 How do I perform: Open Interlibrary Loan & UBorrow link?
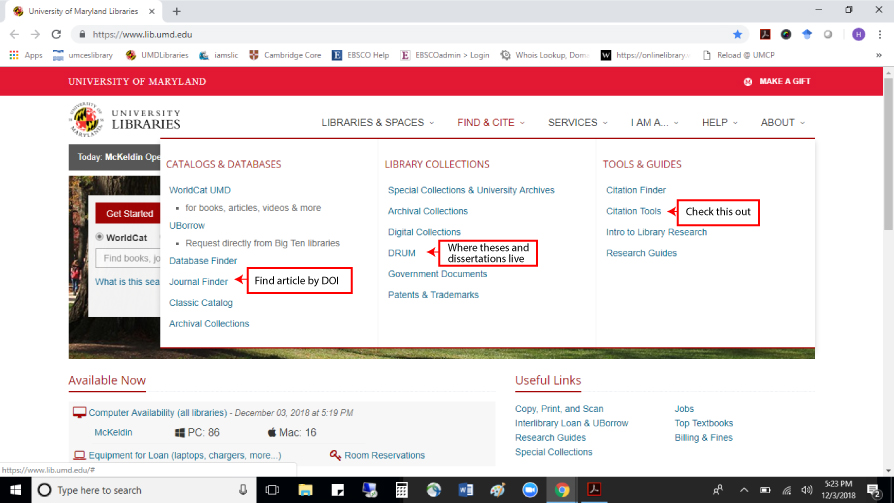571,423
